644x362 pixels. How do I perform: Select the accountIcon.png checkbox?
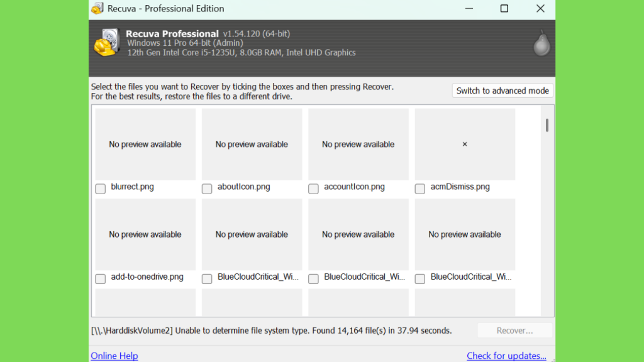click(x=313, y=189)
